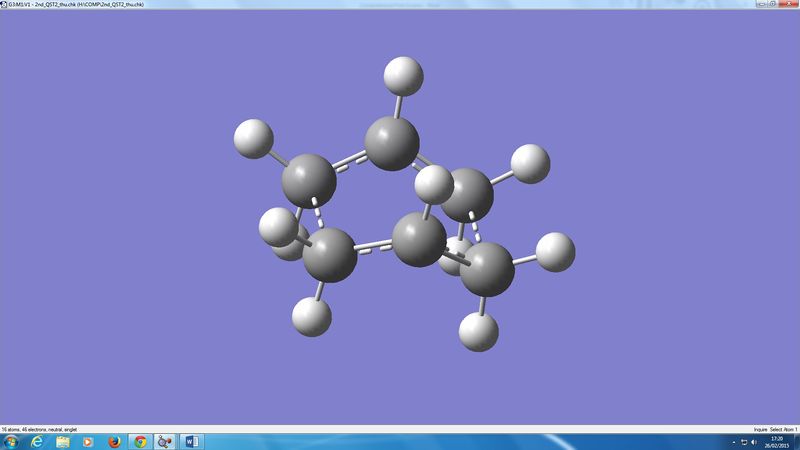Click the GaussView title bar file name
This screenshot has height=450, width=800.
(x=76, y=4)
